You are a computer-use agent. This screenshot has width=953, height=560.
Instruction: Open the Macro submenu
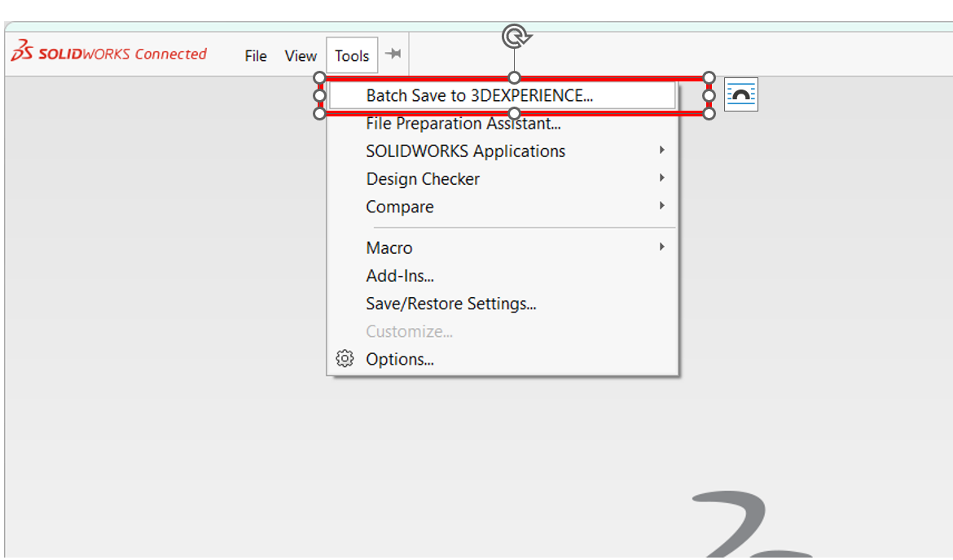click(389, 248)
